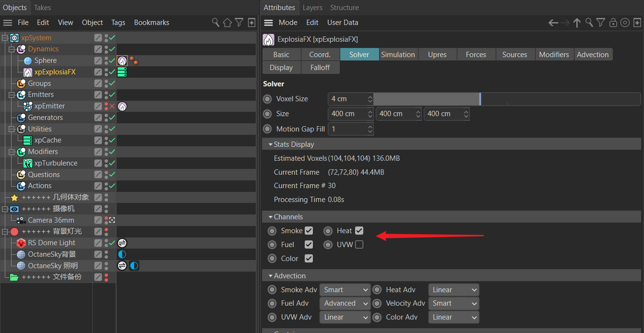This screenshot has width=644, height=333.
Task: Toggle xpEmitter enable red X mark
Action: tap(112, 106)
